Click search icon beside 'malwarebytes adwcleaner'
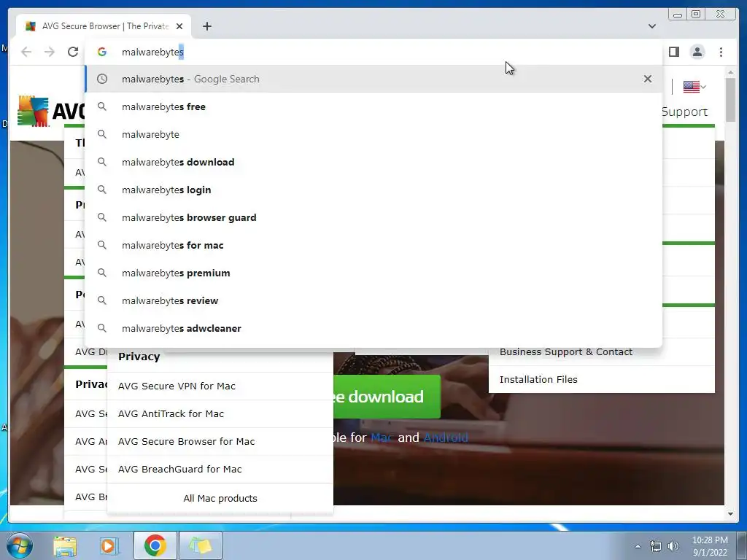This screenshot has height=560, width=747. click(x=102, y=328)
